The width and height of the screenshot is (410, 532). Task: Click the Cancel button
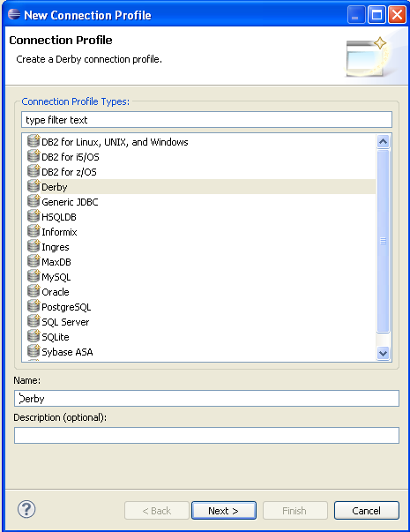(366, 510)
